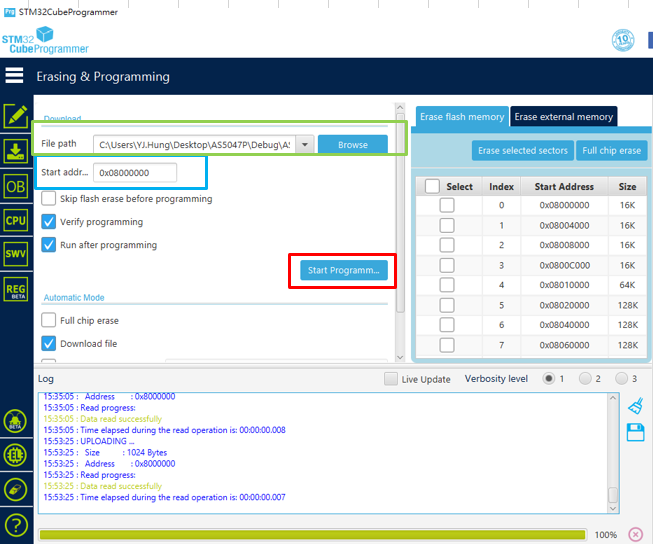Cancel the operation next to progress bar
This screenshot has height=544, width=653.
click(636, 534)
